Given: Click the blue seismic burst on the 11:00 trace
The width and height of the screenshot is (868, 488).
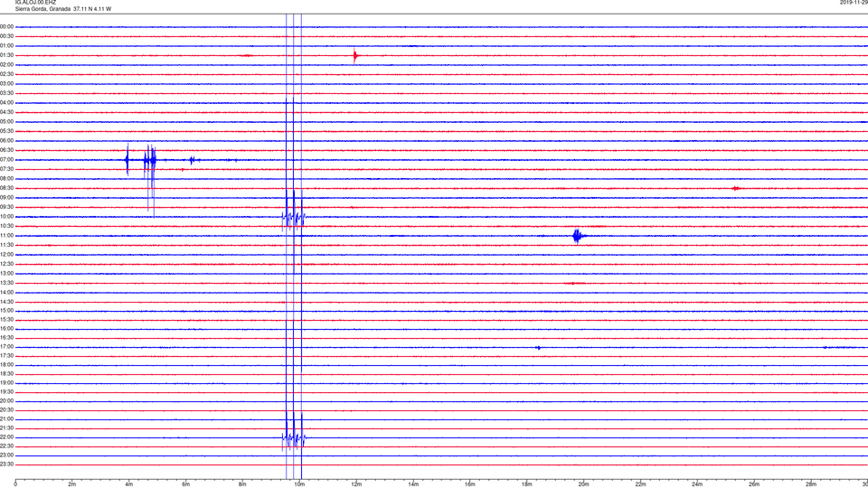Looking at the screenshot, I should click(x=578, y=236).
